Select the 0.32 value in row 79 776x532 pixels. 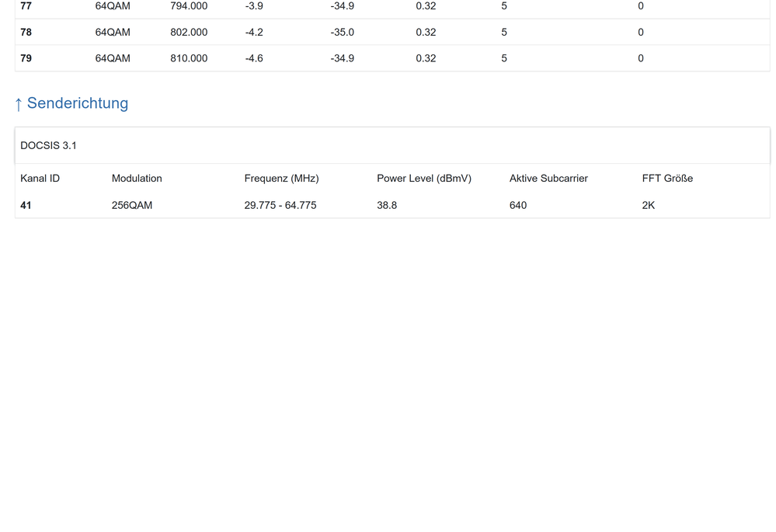coord(426,58)
